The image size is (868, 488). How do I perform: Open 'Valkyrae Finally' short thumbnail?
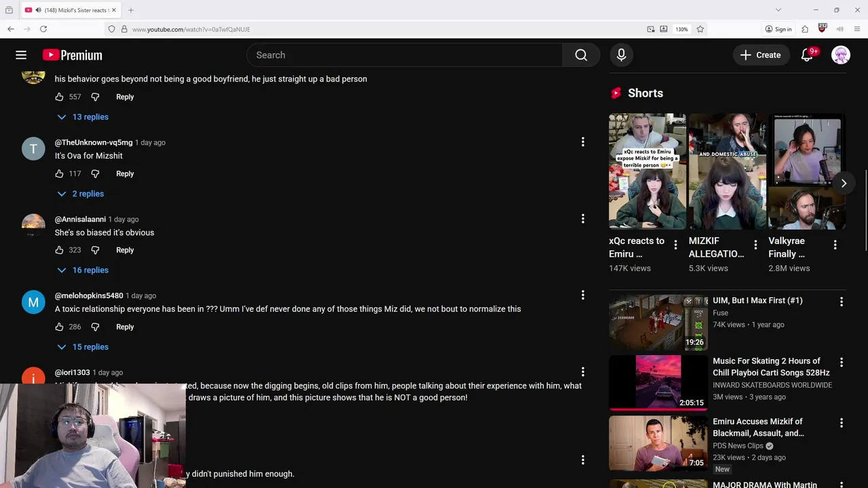click(807, 171)
